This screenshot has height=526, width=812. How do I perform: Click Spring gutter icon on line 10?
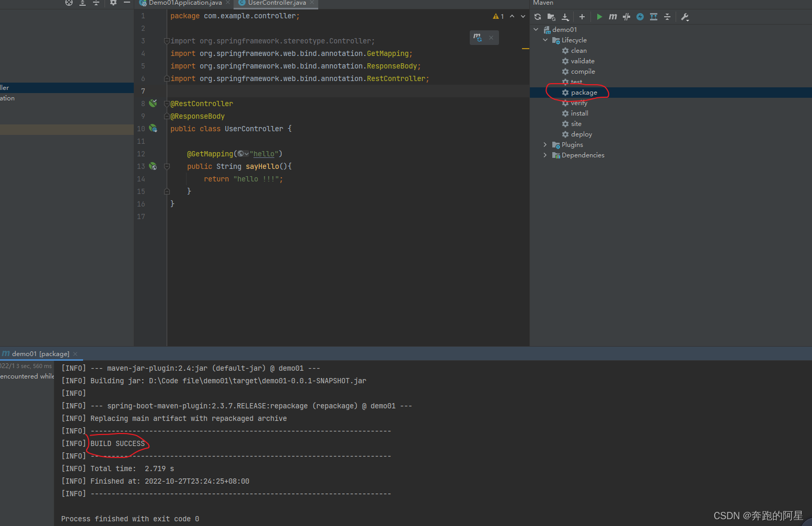[153, 128]
